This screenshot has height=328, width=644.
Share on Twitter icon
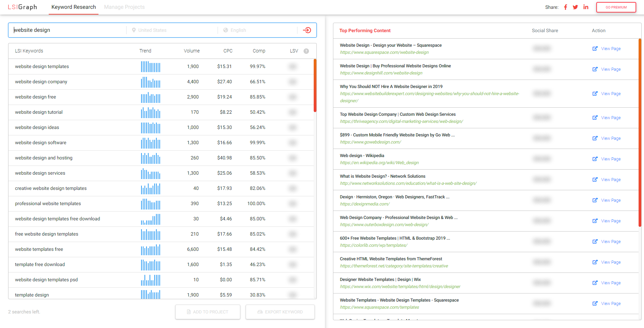tap(575, 7)
